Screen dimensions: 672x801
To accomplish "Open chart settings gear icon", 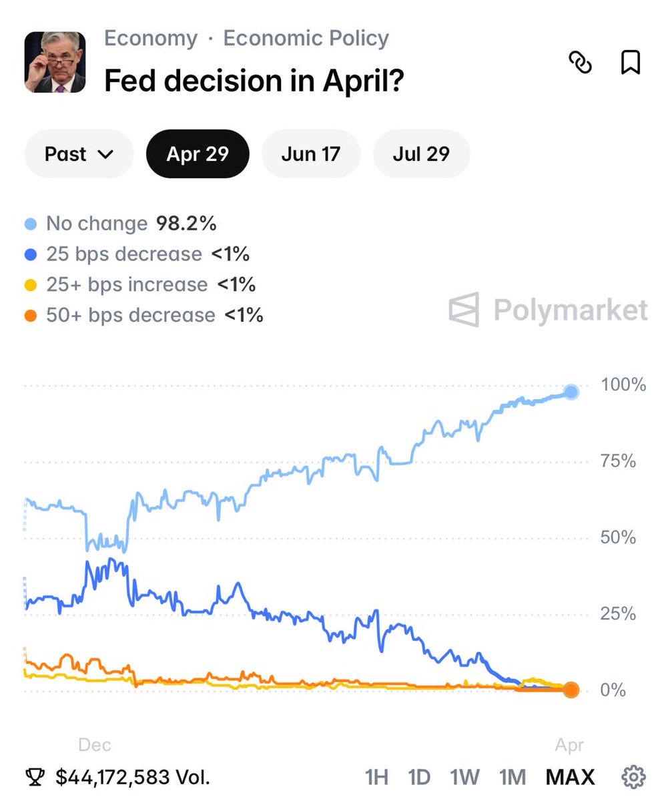I will (x=633, y=777).
